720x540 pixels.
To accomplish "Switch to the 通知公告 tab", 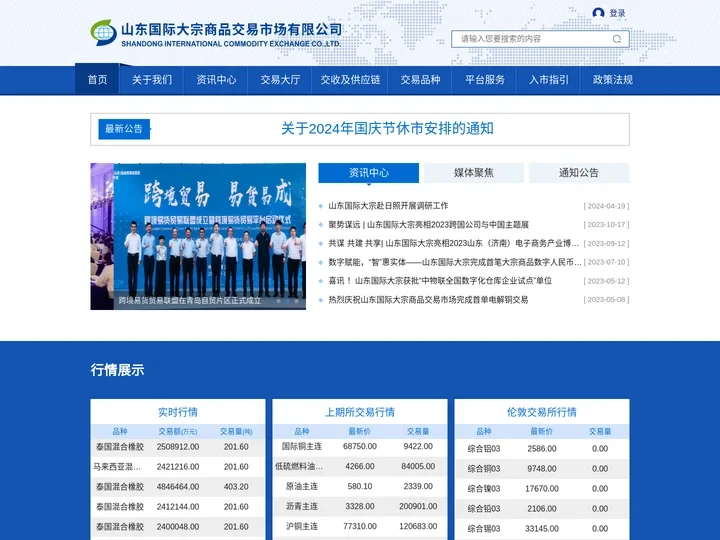I will click(x=579, y=173).
